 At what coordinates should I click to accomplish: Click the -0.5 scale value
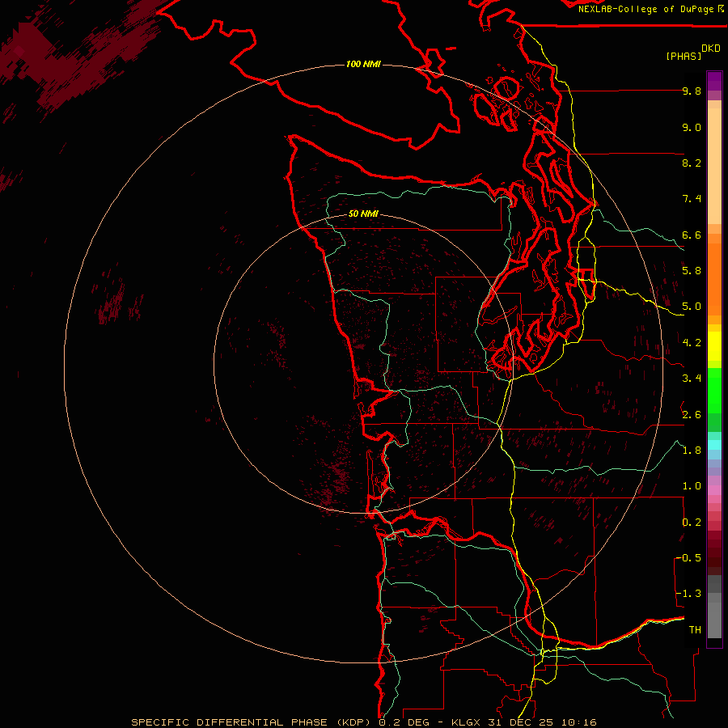point(688,558)
